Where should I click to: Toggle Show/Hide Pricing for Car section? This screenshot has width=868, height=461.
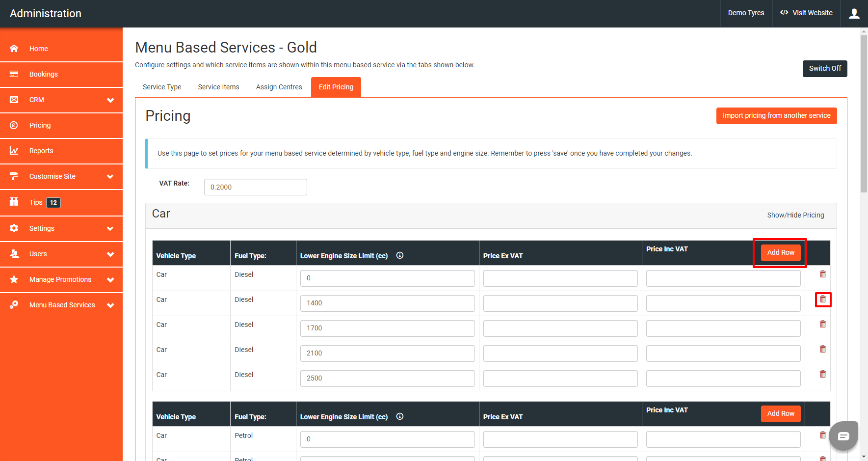coord(795,215)
